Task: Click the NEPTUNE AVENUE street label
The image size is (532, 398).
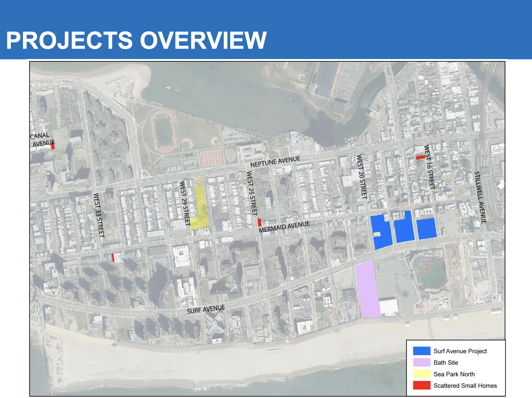Action: [275, 162]
